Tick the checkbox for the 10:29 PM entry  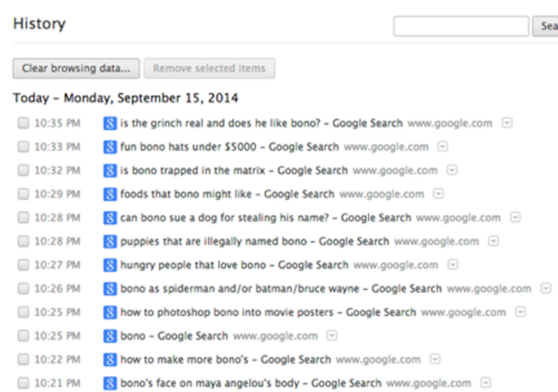tap(23, 194)
